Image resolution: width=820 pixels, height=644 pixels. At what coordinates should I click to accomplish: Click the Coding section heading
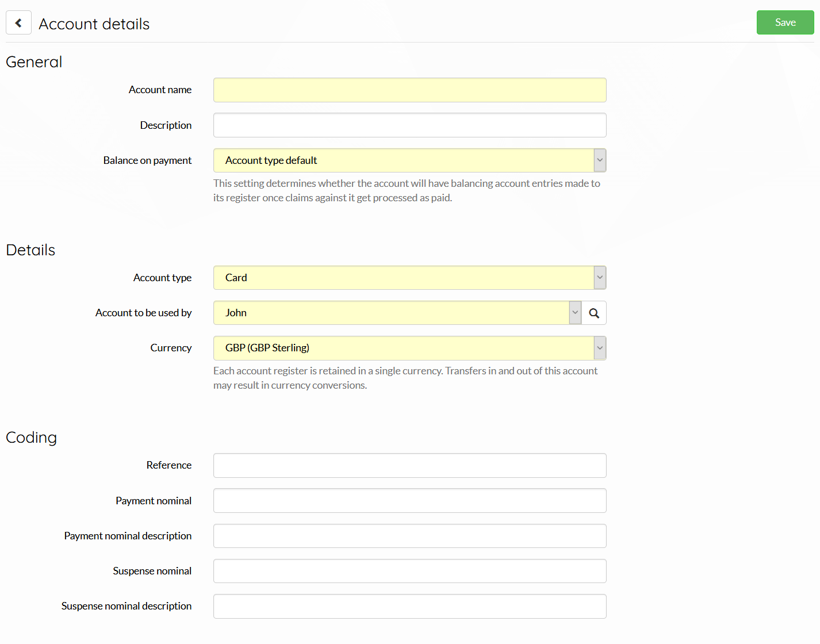coord(31,438)
